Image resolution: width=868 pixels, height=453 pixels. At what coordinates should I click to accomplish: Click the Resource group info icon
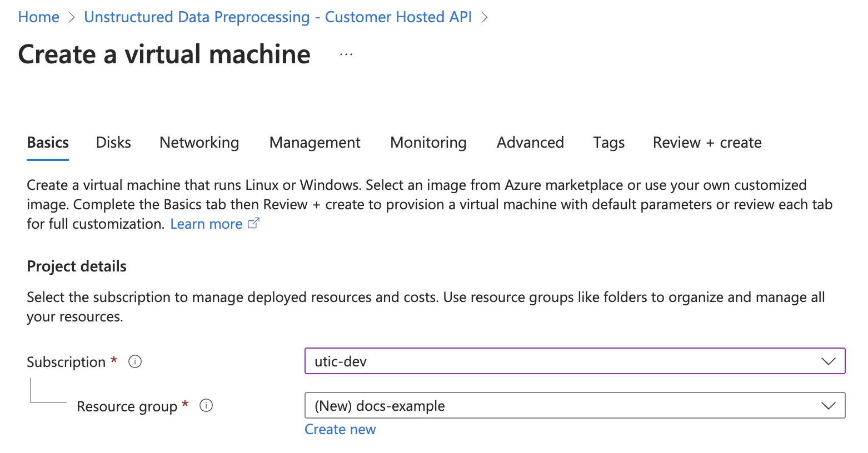tap(206, 406)
